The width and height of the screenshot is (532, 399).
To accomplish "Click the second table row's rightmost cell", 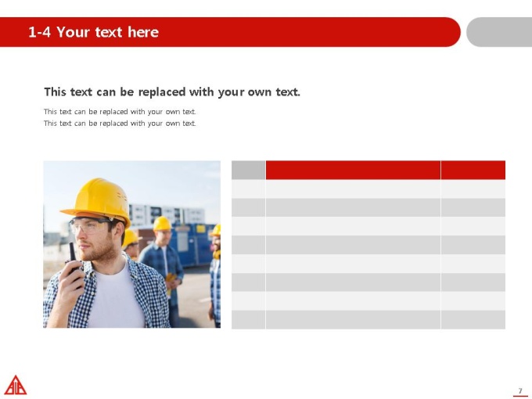I will pos(473,207).
